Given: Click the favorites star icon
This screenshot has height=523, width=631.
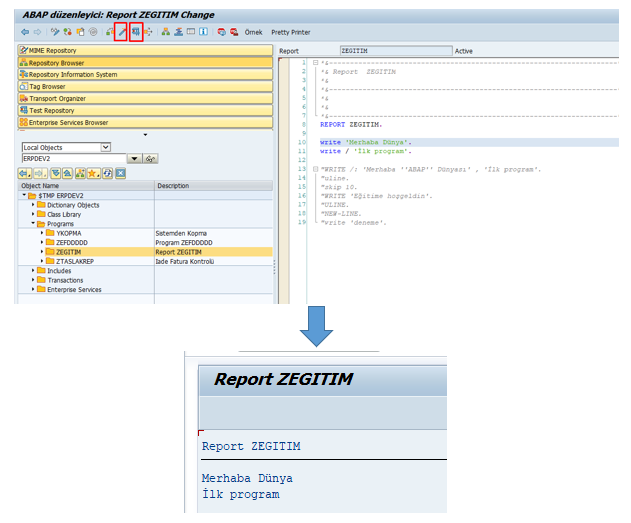Looking at the screenshot, I should point(91,173).
